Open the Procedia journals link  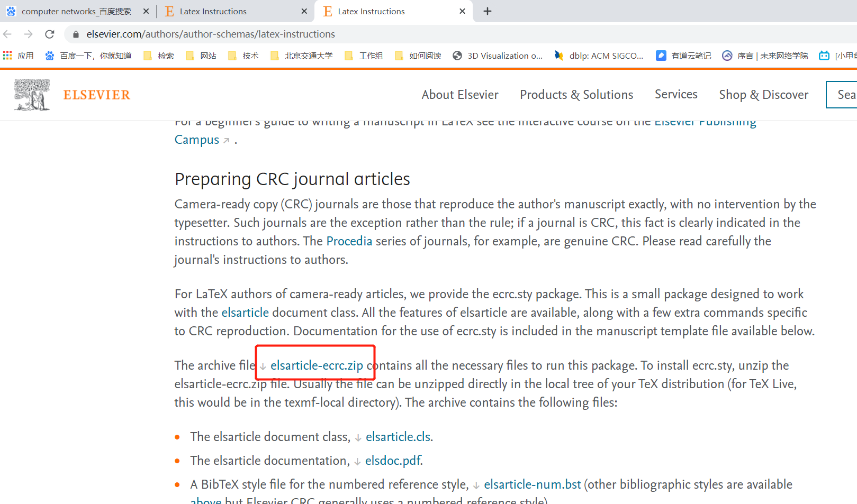click(x=349, y=241)
